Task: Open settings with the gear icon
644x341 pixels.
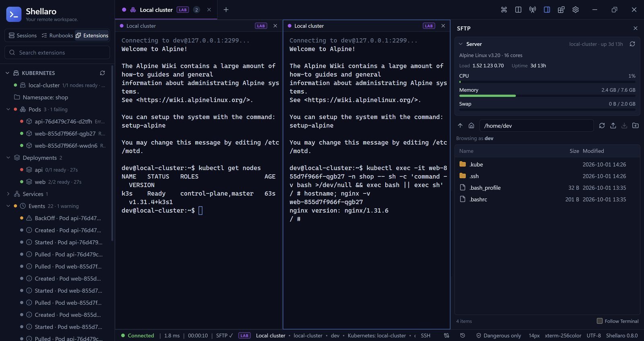Action: coord(576,10)
